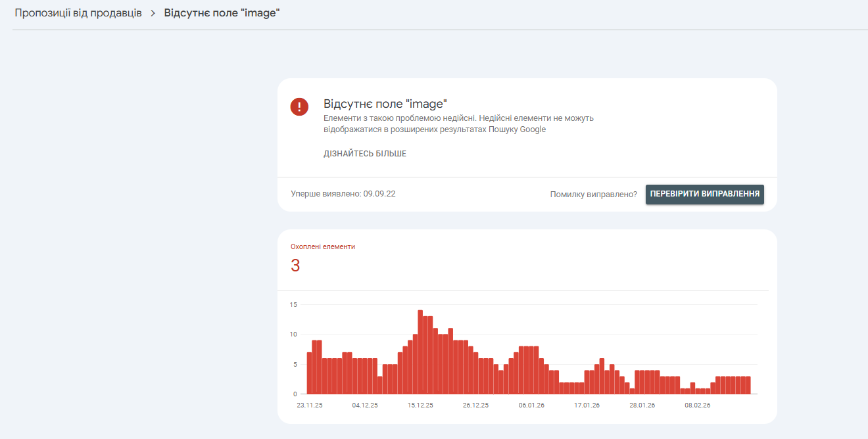Click the 23.11.25 date axis label
This screenshot has width=868, height=439.
[x=309, y=405]
